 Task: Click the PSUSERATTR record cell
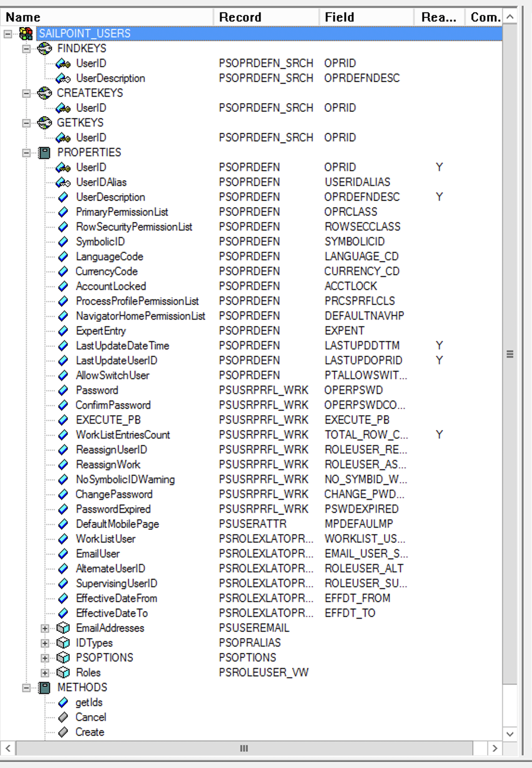[253, 524]
